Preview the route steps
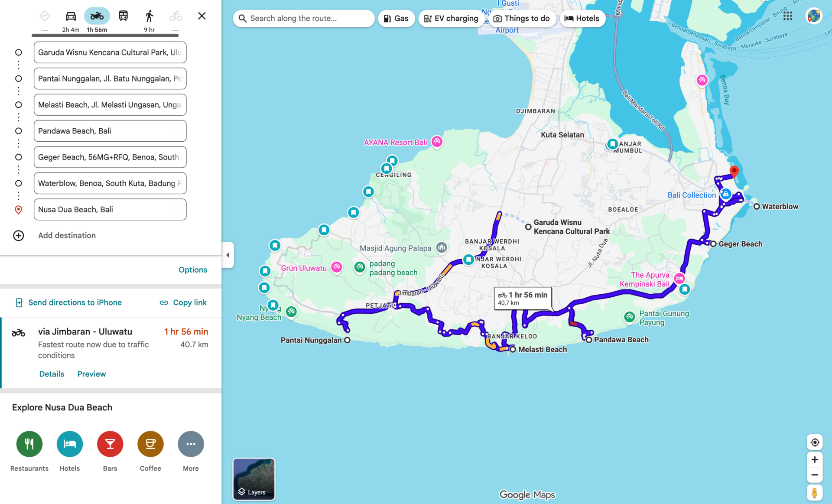 pyautogui.click(x=91, y=374)
